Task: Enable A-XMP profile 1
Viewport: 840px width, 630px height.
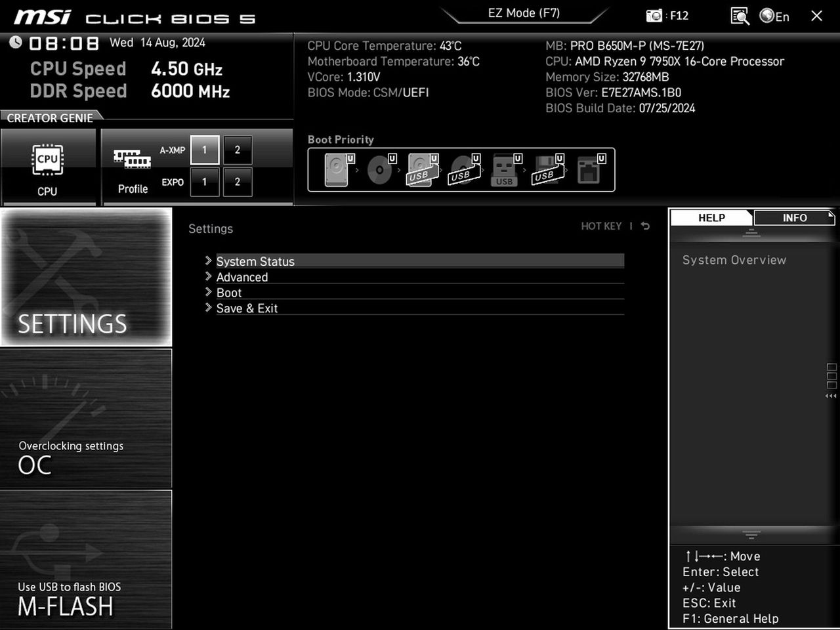Action: (x=204, y=150)
